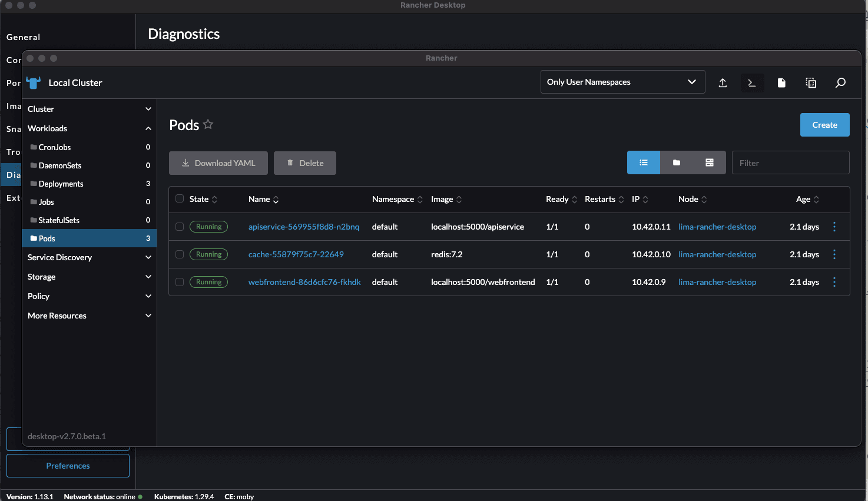Download the KubeConfig file icon
The image size is (868, 501).
[x=781, y=83]
